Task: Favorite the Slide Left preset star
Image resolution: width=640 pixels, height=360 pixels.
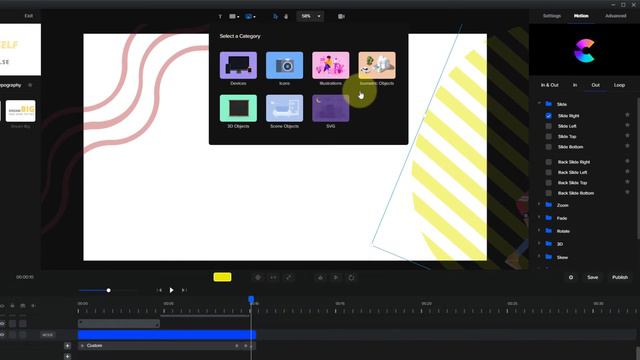Action: (627, 126)
